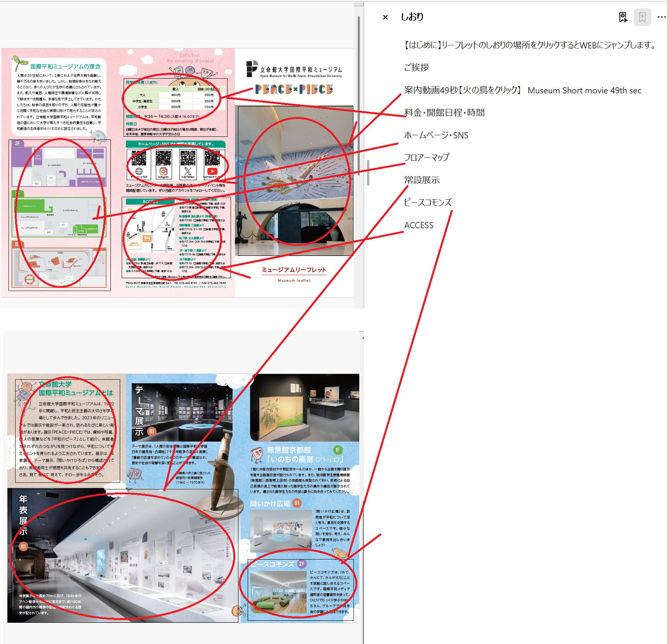Click the X (Twitter) icon in the leaflet
The image size is (667, 644).
pyautogui.click(x=188, y=171)
